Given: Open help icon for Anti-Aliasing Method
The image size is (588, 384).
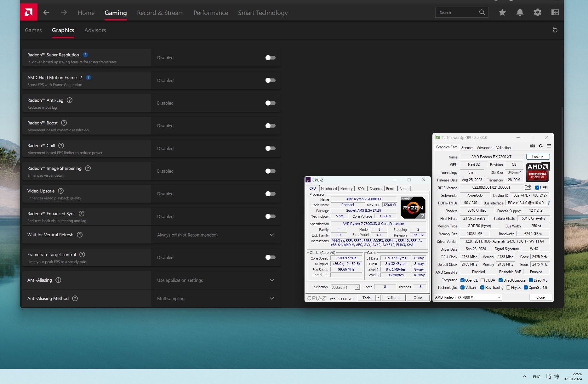Looking at the screenshot, I should click(x=75, y=298).
